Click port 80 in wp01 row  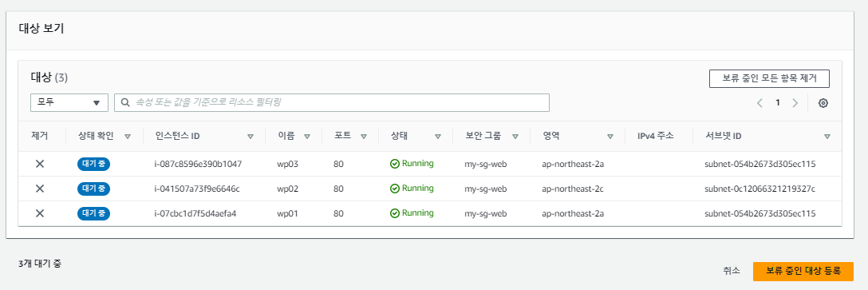[x=339, y=213]
